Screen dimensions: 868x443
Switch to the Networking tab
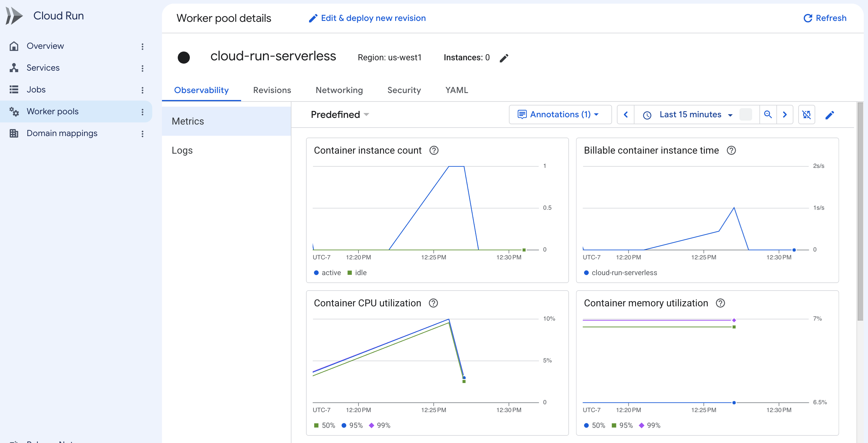tap(339, 90)
